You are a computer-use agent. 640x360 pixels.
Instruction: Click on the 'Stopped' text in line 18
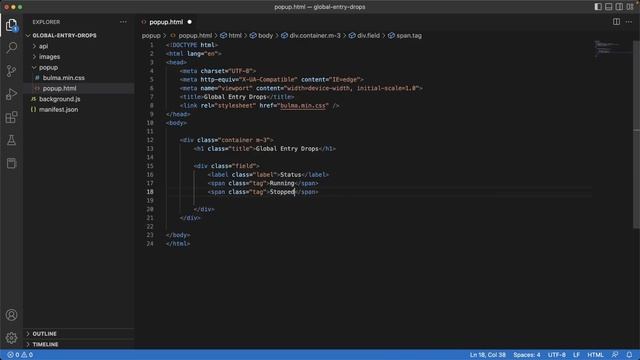(282, 192)
